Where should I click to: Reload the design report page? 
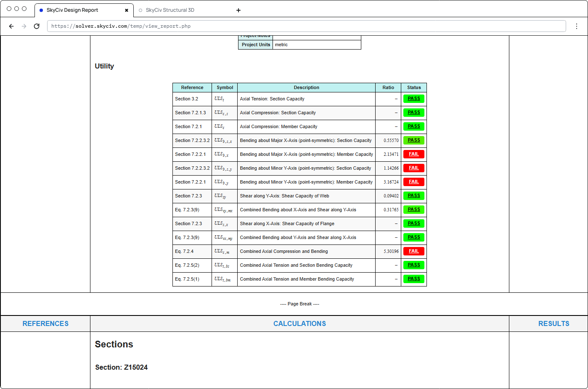tap(37, 26)
